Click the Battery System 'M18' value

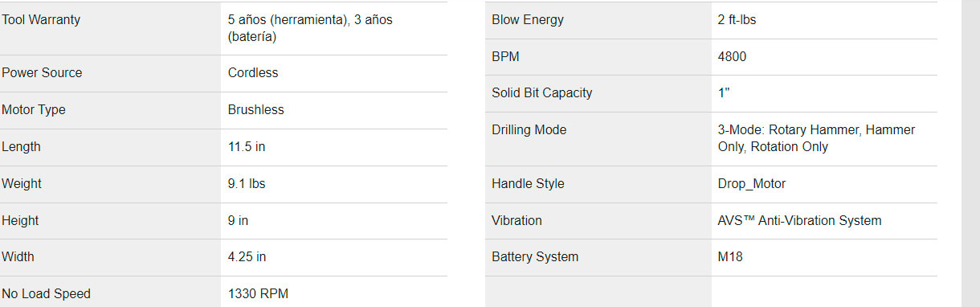point(729,257)
